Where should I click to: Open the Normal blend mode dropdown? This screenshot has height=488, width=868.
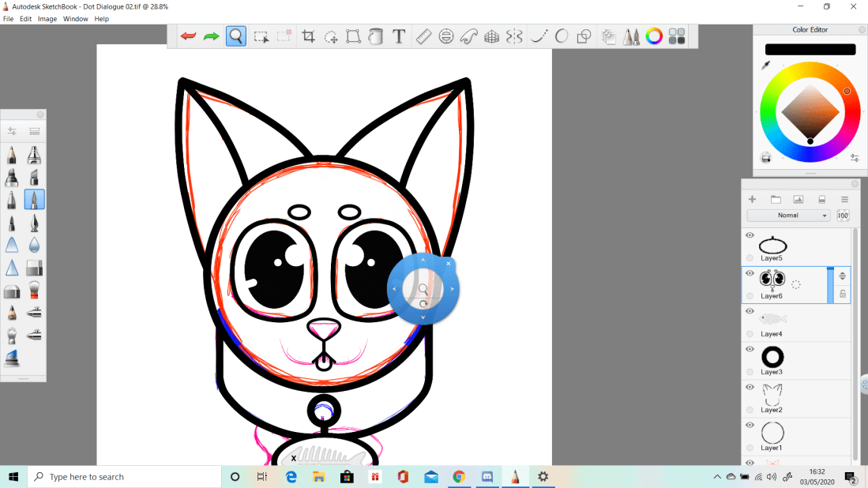[788, 216]
